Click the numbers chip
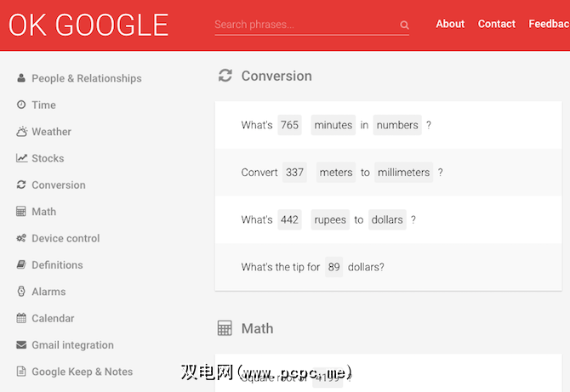This screenshot has height=392, width=570. [397, 125]
